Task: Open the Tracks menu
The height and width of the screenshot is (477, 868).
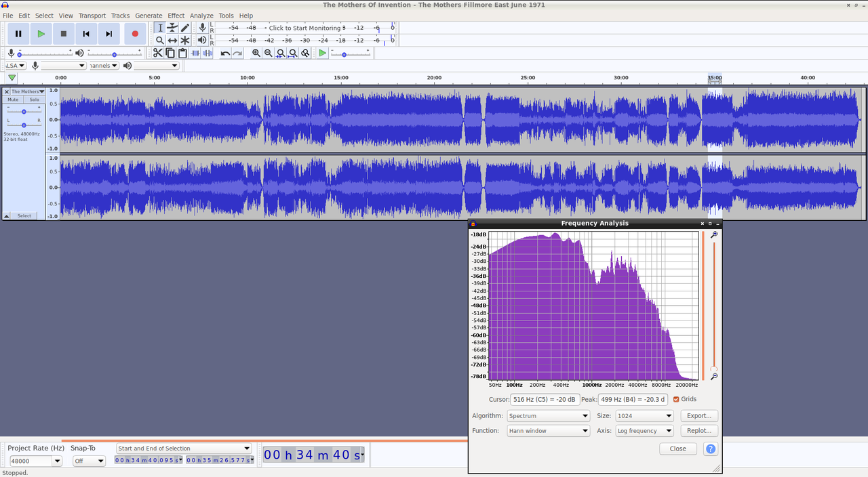Action: [120, 16]
